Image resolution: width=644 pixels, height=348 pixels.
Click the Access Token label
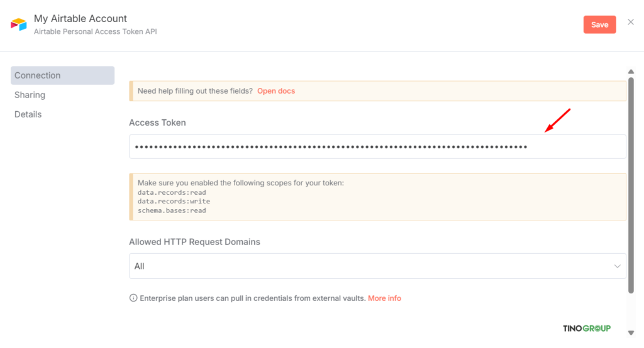(x=157, y=122)
